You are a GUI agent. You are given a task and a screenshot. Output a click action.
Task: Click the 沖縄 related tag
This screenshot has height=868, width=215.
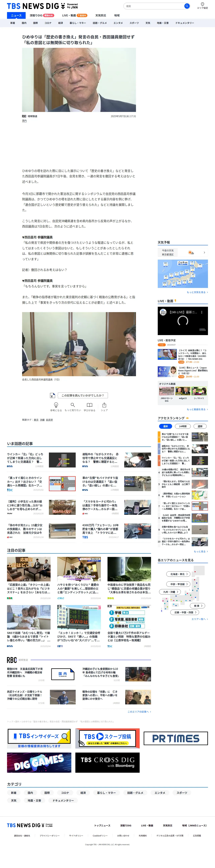(42, 420)
